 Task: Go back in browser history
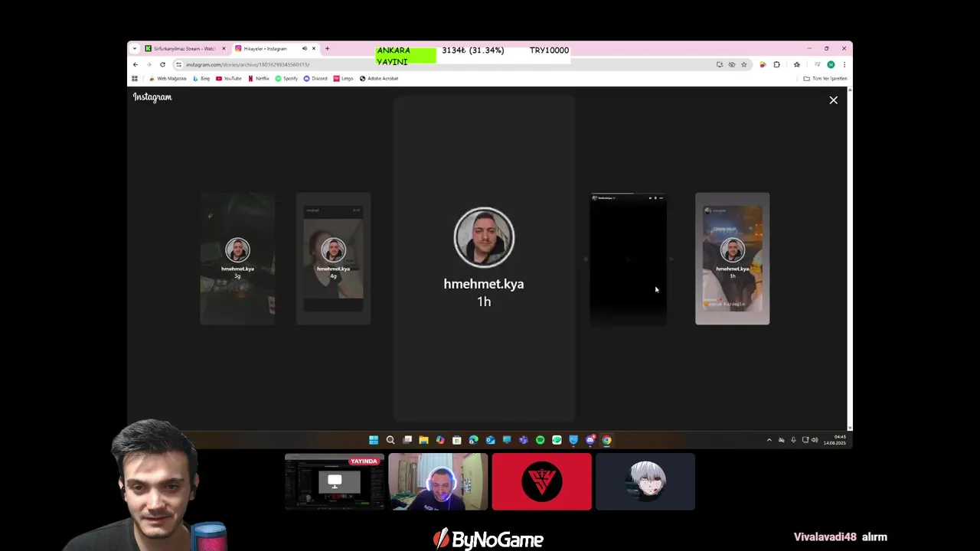point(136,64)
